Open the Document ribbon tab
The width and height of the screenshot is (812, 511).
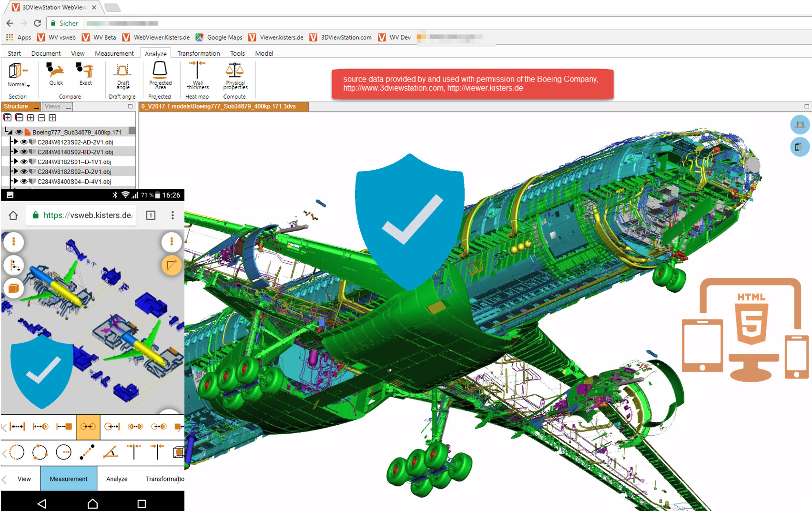46,53
